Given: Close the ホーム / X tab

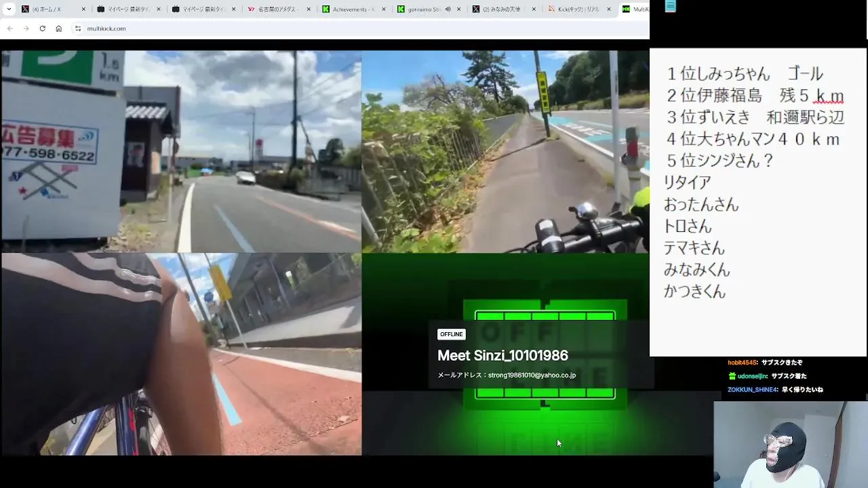Looking at the screenshot, I should point(83,9).
